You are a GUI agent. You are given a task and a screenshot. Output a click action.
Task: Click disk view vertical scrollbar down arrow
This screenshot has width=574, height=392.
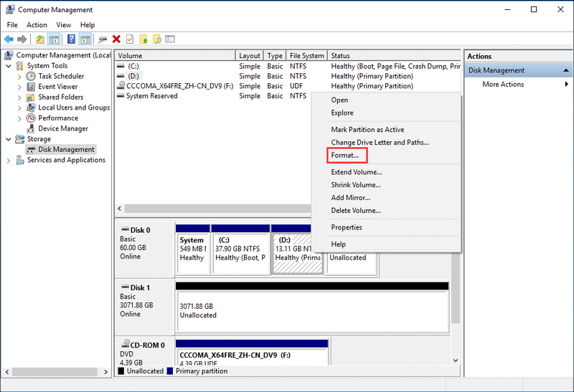click(456, 360)
